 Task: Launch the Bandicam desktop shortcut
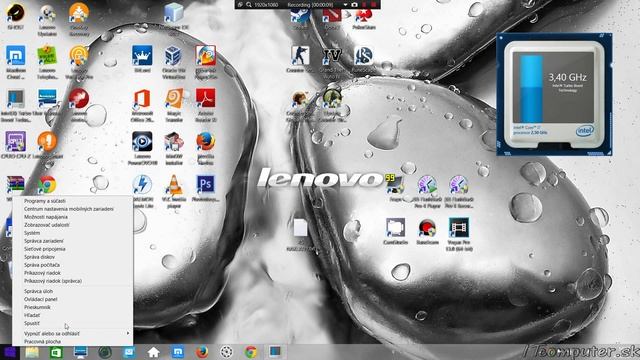[427, 228]
